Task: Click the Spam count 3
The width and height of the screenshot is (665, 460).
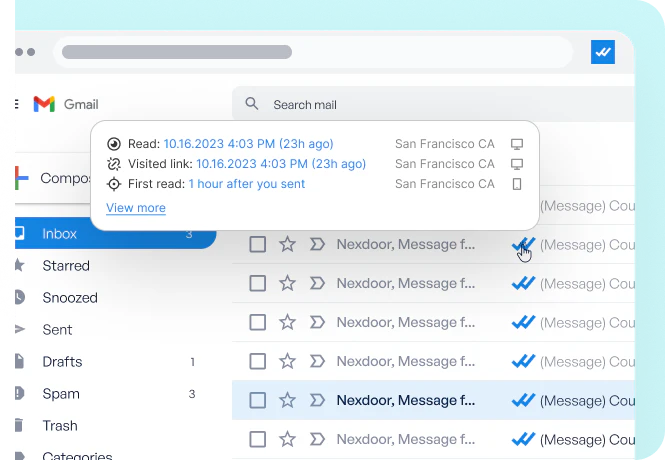Action: pos(192,394)
